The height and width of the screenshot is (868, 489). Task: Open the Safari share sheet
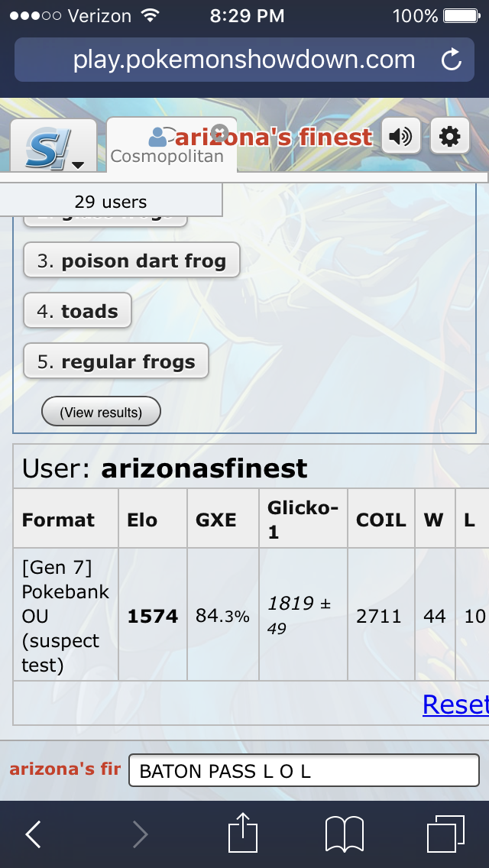242,832
